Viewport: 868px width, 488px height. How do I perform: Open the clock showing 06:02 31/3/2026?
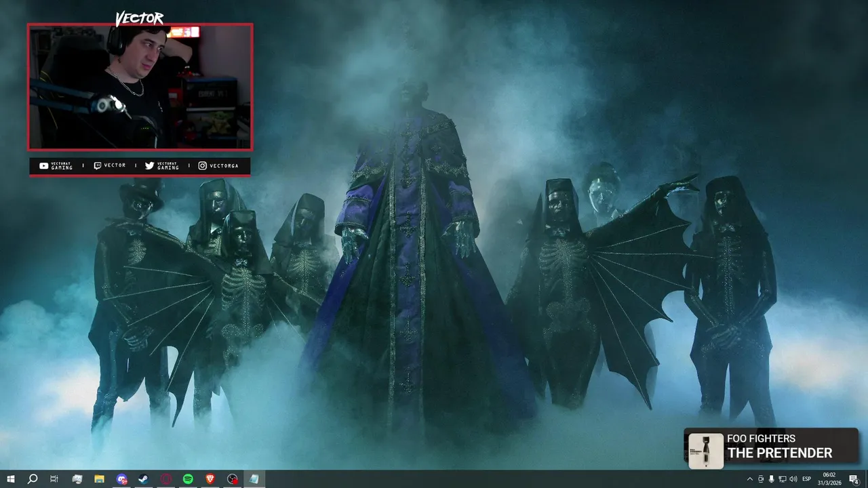(x=829, y=479)
